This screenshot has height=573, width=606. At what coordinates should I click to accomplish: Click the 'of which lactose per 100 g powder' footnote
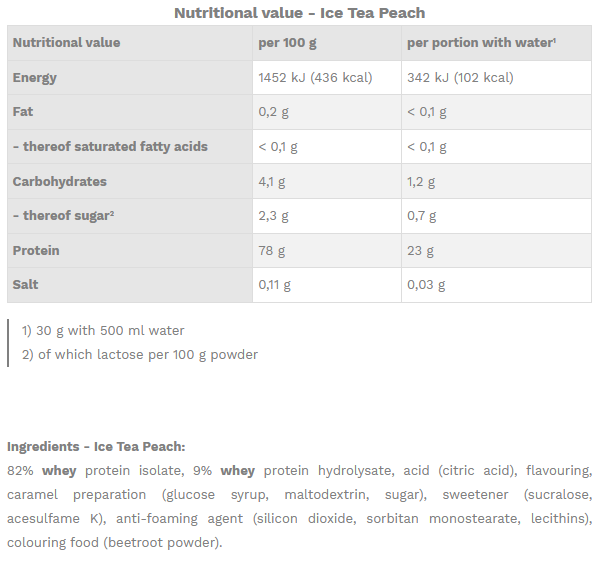pos(140,355)
